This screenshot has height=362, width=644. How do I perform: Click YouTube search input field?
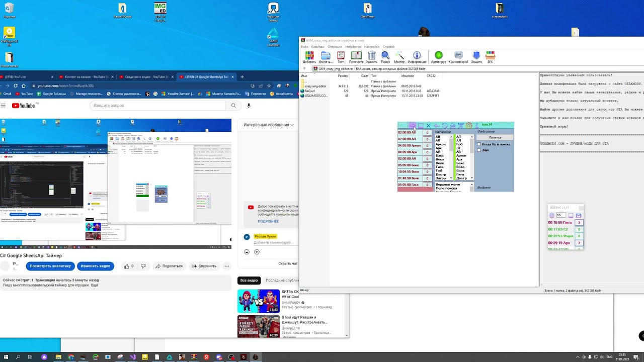[x=158, y=106]
